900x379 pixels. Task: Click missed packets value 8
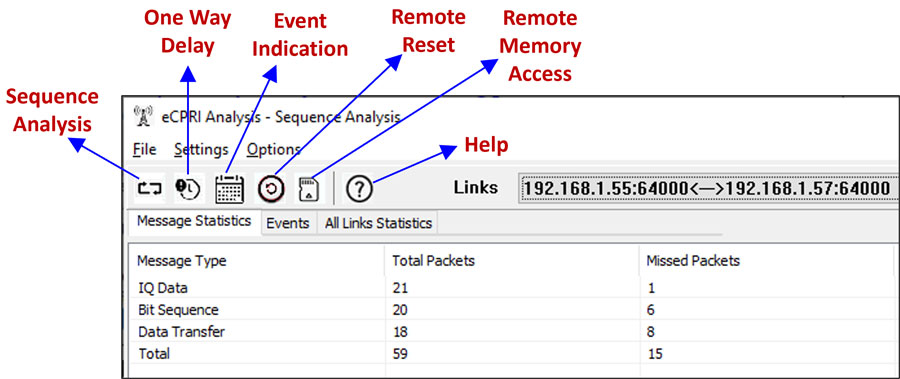651,332
